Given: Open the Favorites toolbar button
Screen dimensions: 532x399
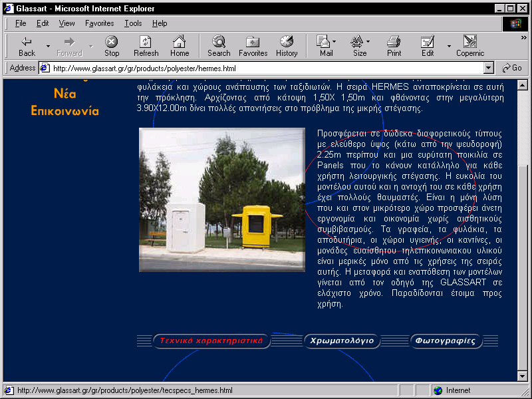Looking at the screenshot, I should (253, 46).
